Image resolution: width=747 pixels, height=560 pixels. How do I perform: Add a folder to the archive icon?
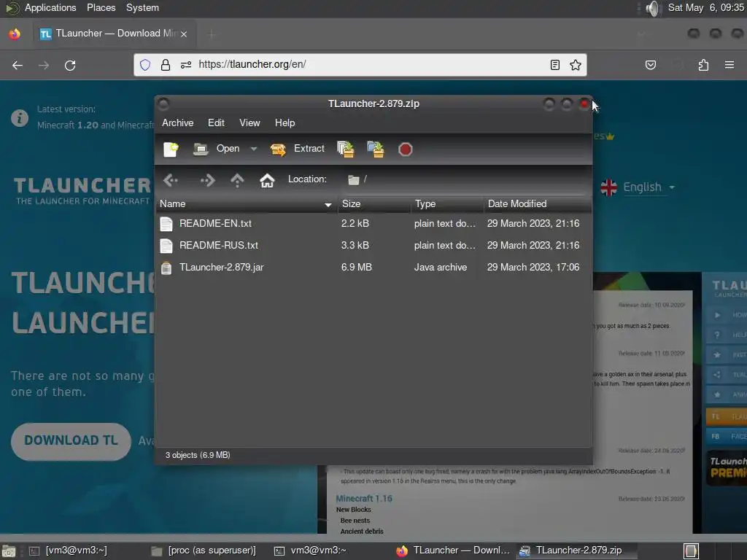pyautogui.click(x=376, y=149)
